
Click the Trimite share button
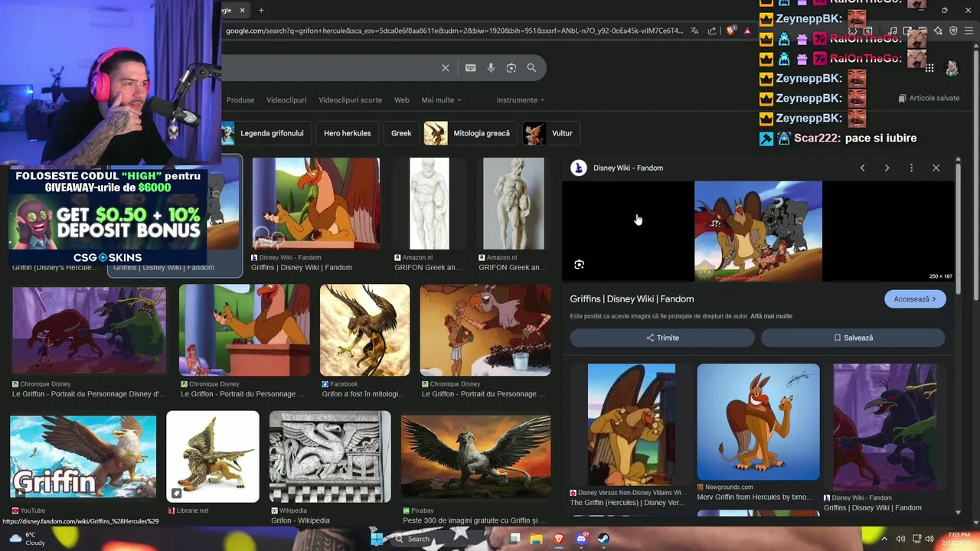tap(662, 337)
